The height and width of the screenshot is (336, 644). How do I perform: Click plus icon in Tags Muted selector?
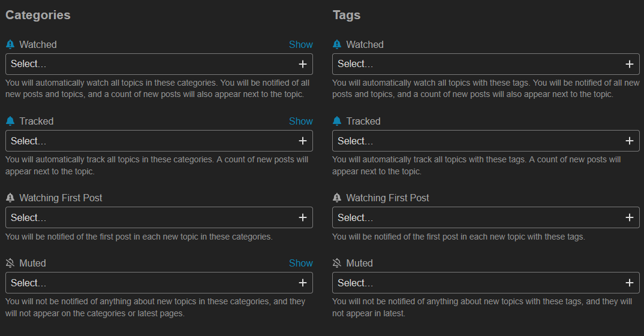[630, 283]
